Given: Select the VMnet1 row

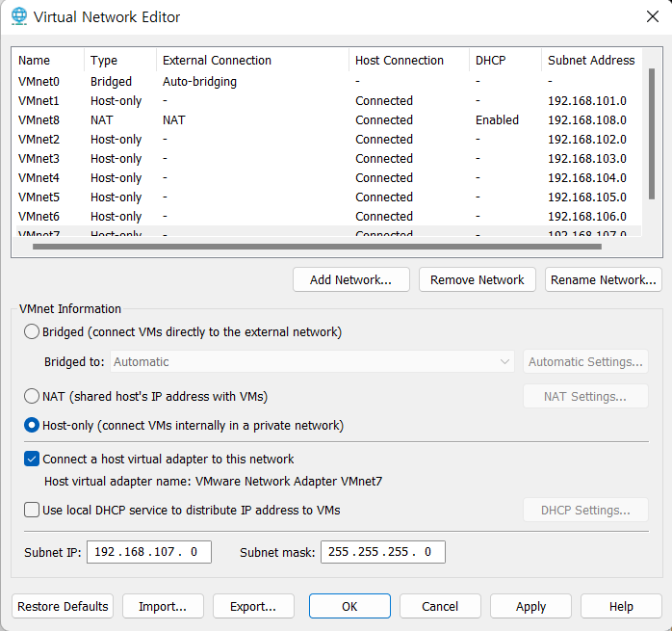Looking at the screenshot, I should [x=328, y=101].
